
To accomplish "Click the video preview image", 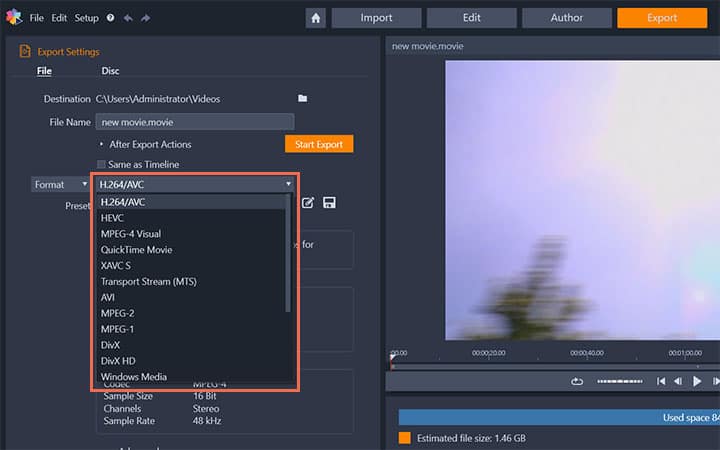I will tap(582, 200).
